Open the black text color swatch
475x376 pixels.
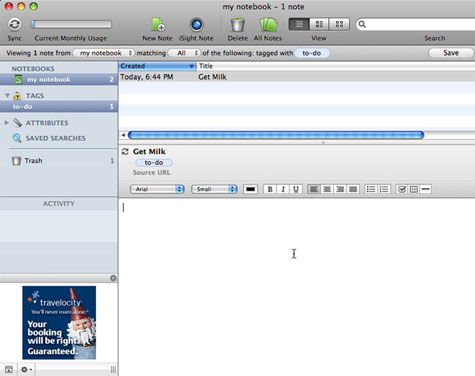250,189
